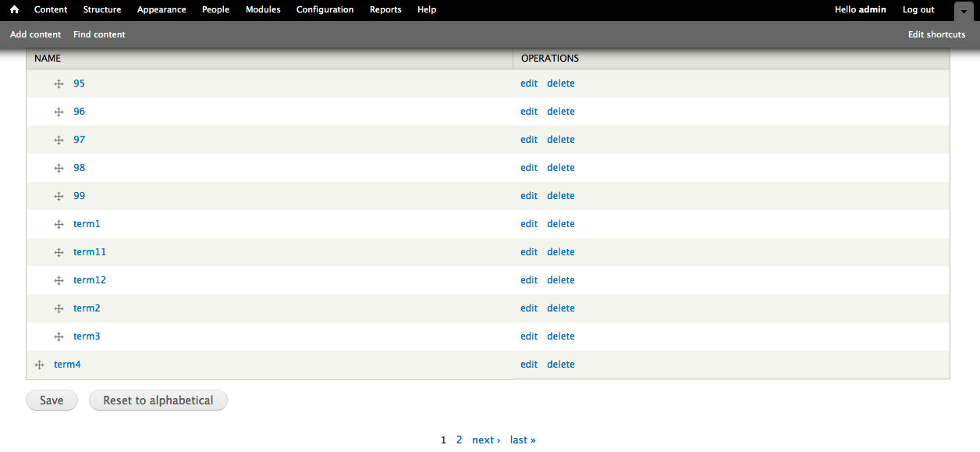Open the Help admin menu
This screenshot has width=980, height=452.
(427, 10)
